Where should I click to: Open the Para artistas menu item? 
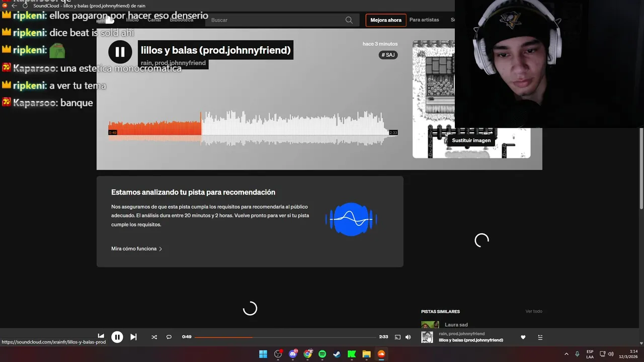click(424, 20)
